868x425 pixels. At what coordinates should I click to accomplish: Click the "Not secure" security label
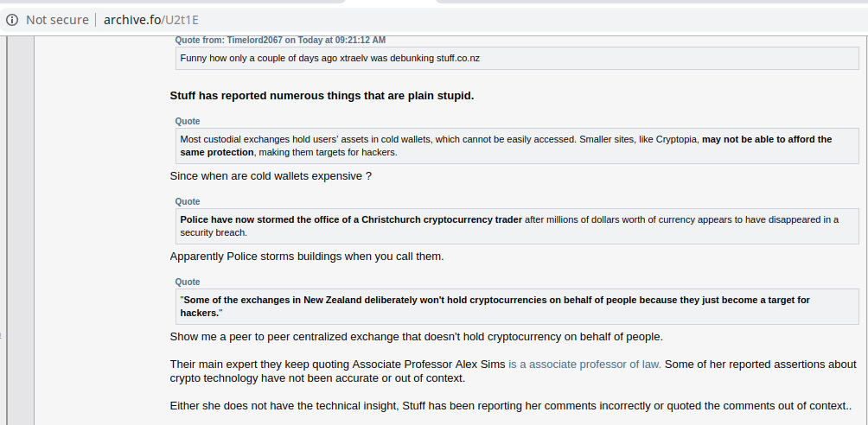(x=57, y=20)
